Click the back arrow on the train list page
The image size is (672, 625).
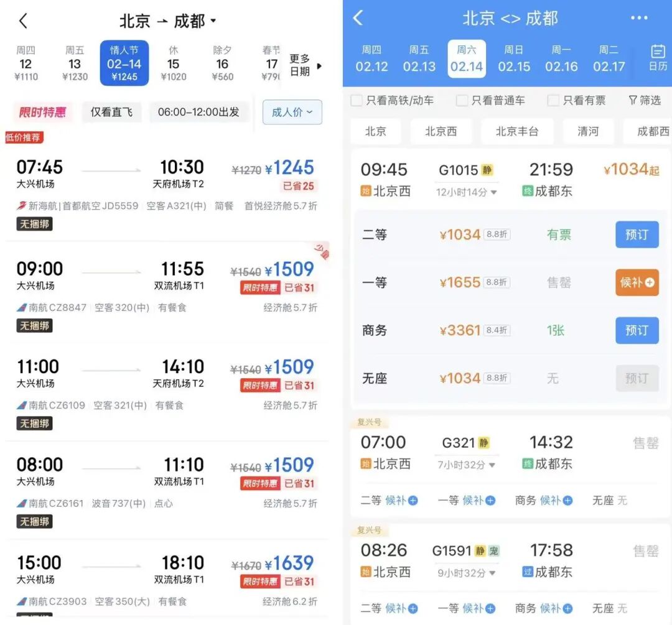point(358,19)
